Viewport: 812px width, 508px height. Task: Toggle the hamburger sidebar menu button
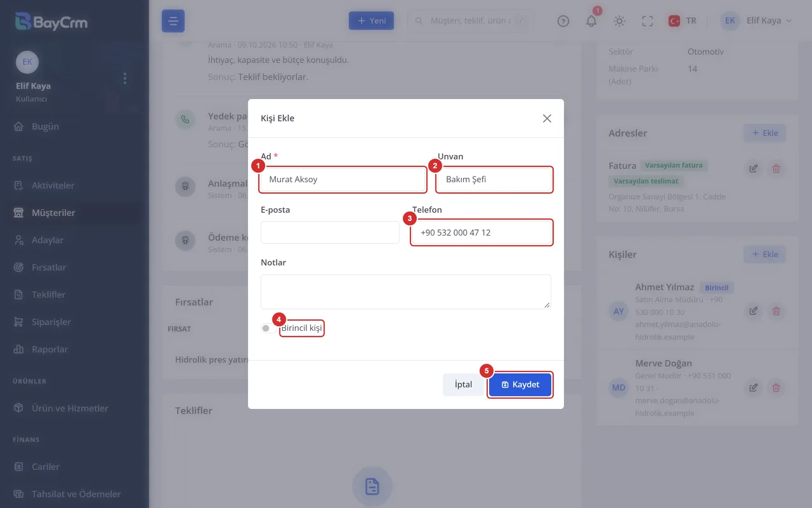[173, 21]
